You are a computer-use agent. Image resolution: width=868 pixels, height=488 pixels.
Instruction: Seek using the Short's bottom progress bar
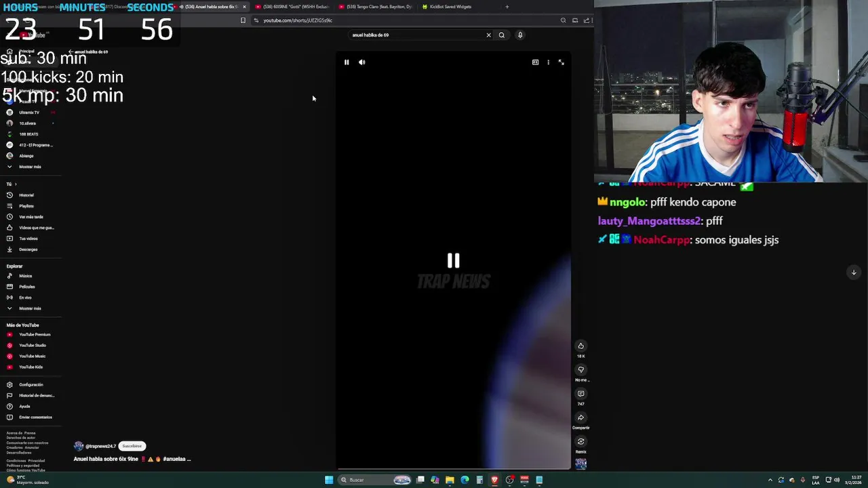pos(453,468)
